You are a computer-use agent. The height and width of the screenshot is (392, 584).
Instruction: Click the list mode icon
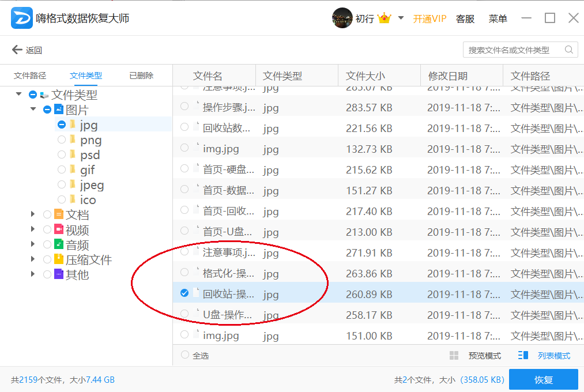coord(523,355)
